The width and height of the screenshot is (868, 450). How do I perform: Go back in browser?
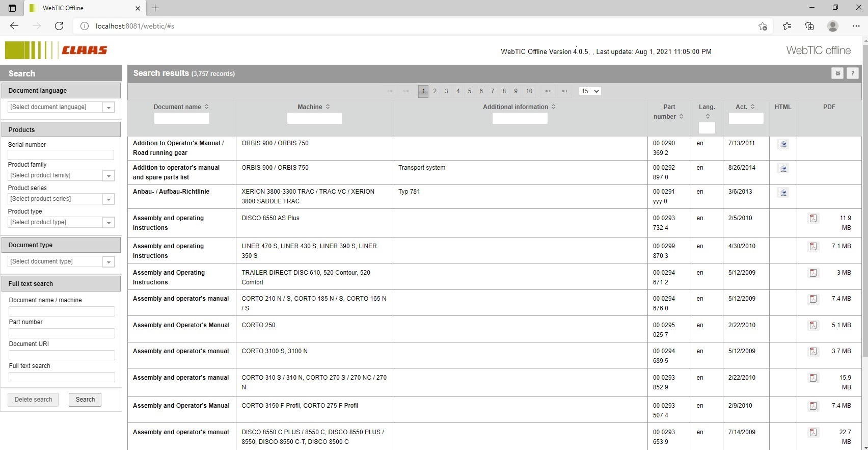(14, 26)
